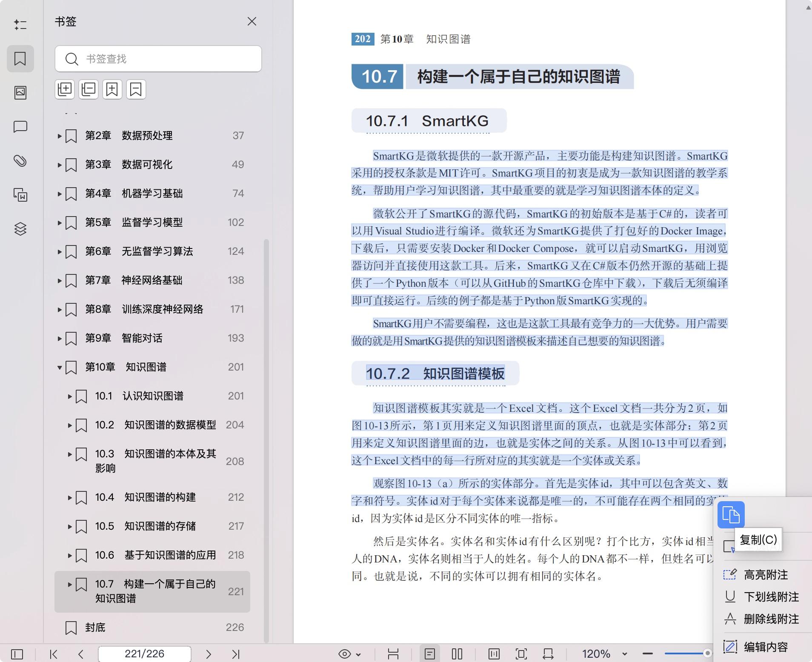This screenshot has width=812, height=662.
Task: Go to next page arrow
Action: (x=209, y=654)
